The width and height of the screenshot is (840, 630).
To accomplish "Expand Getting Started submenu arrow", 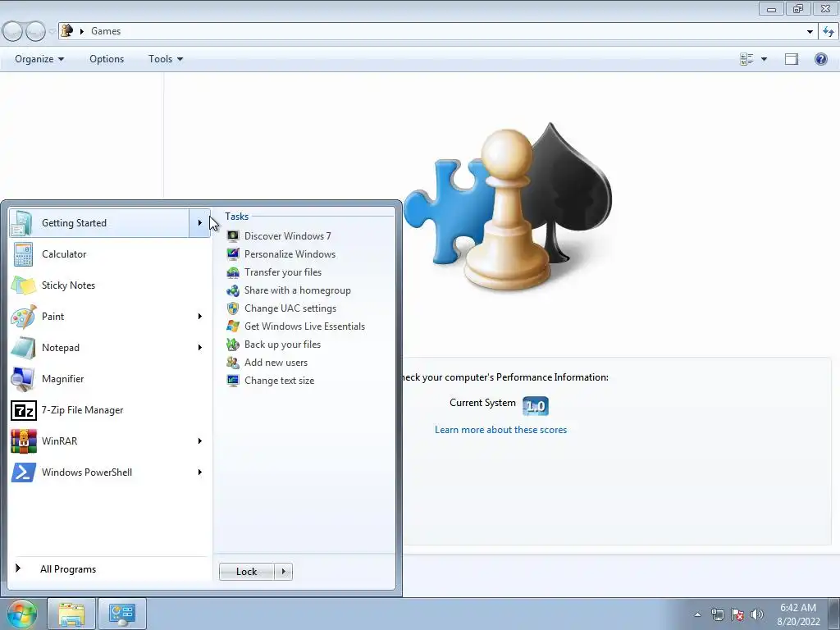I will 200,223.
